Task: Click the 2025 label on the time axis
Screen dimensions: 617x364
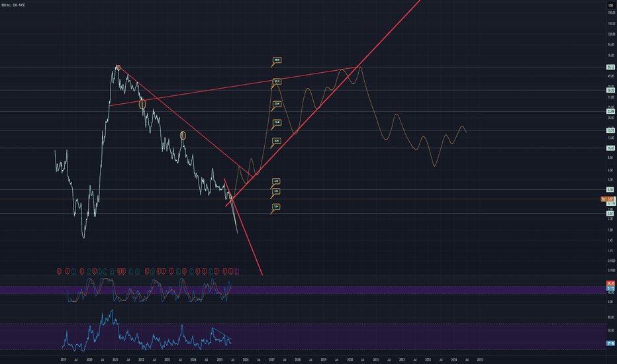Action: [220, 359]
